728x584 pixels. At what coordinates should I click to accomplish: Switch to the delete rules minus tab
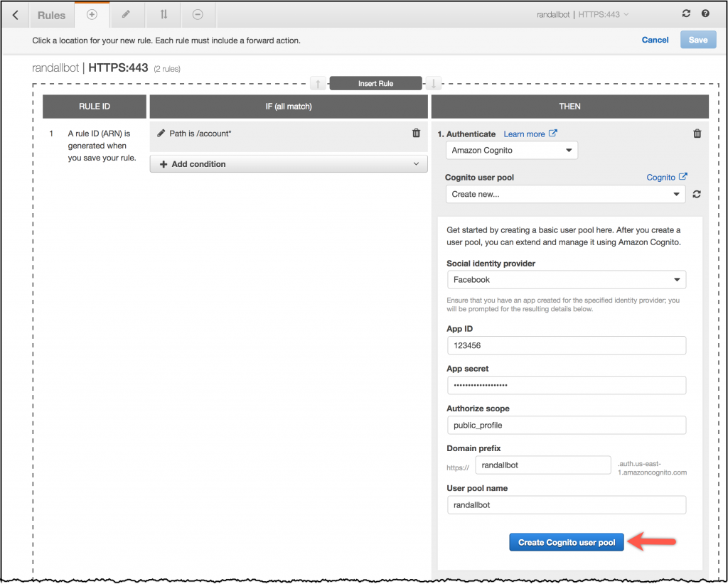[x=198, y=15]
